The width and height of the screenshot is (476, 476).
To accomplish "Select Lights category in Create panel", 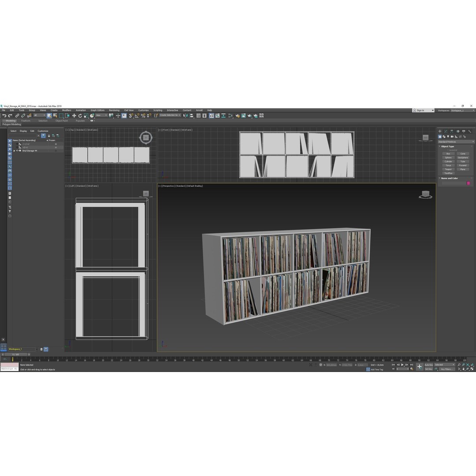I will click(448, 137).
